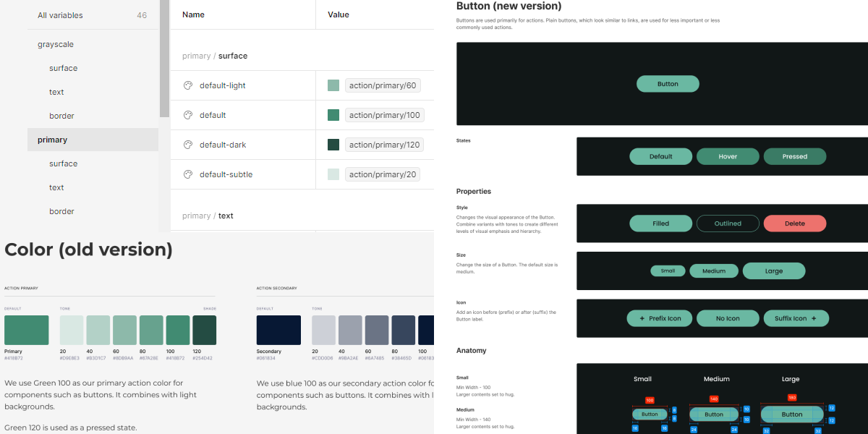
Task: Open the action/primary/20 alias pill
Action: [383, 174]
